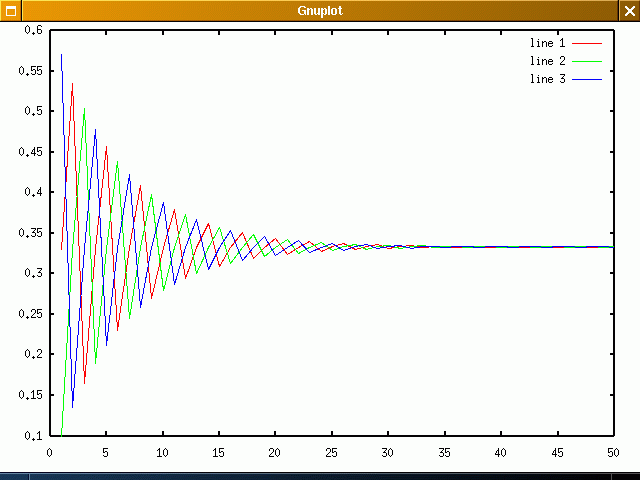Click the blue curve's highest peak near 0.57

pos(61,55)
